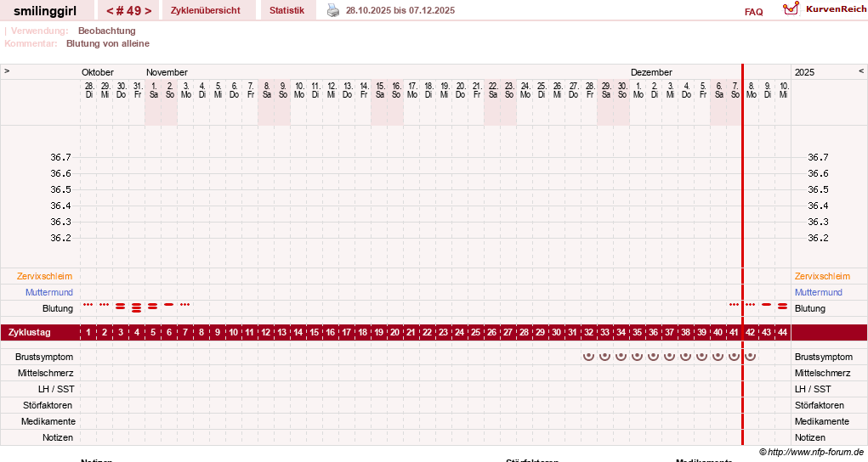Click the date header 28. Di
Viewport: 868px width, 462px height.
point(89,90)
